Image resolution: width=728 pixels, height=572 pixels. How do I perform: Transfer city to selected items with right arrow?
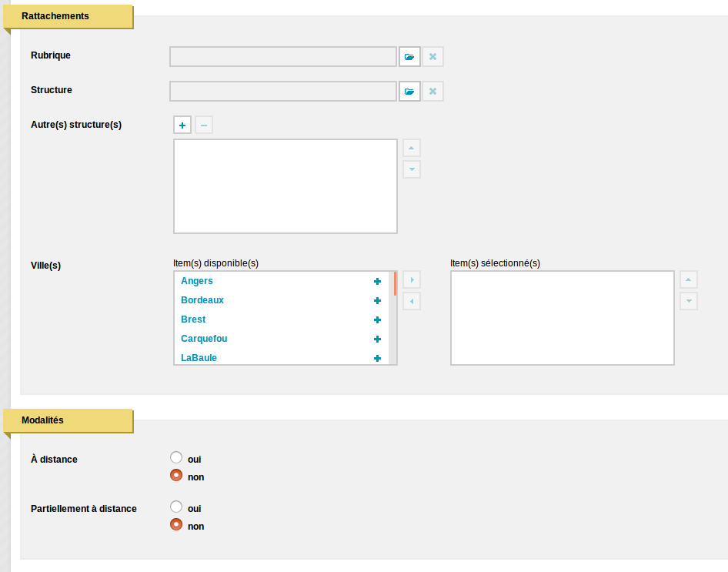pos(412,280)
